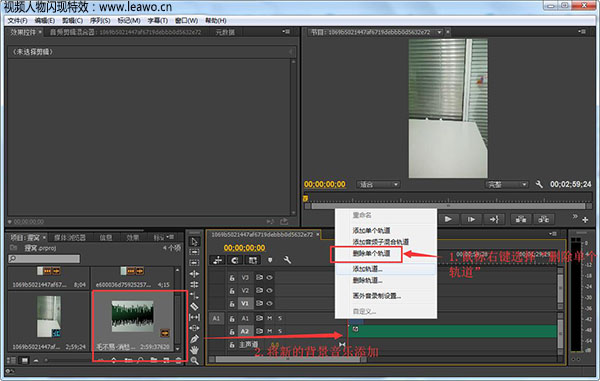Select the 2;59;24 video clip thumbnail

point(49,317)
